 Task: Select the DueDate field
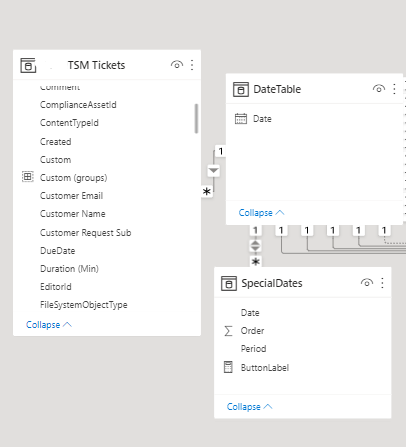pyautogui.click(x=58, y=251)
